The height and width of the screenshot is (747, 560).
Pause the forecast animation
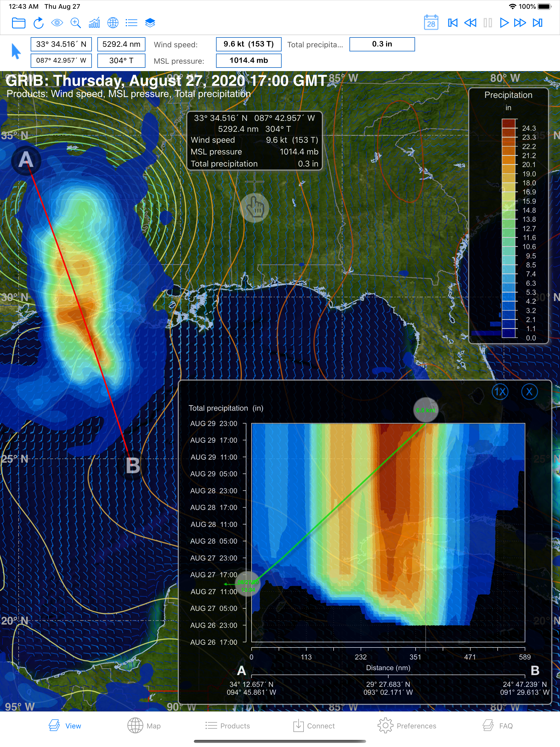tap(488, 23)
